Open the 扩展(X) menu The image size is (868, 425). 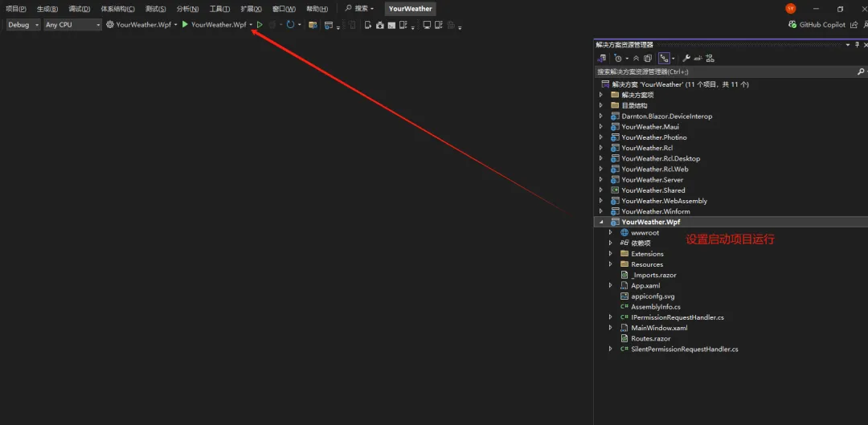pyautogui.click(x=252, y=9)
